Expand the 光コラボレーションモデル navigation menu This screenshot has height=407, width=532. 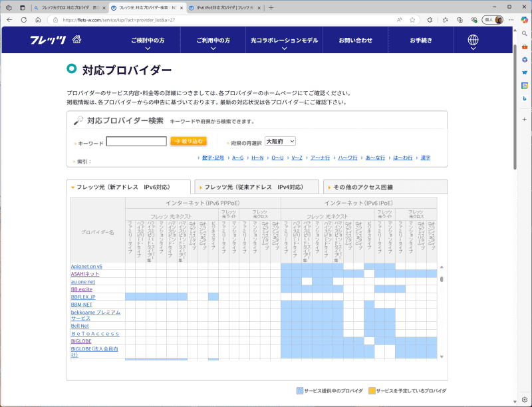[x=285, y=41]
